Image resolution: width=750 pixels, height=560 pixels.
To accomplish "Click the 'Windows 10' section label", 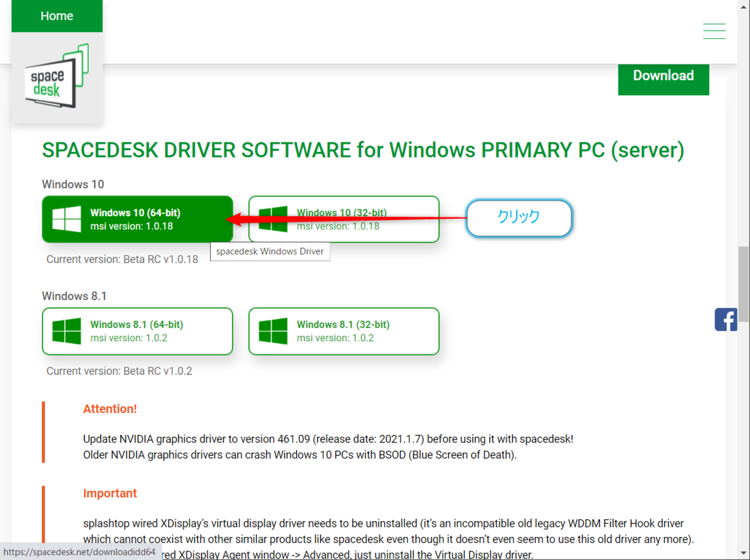I will coord(73,184).
